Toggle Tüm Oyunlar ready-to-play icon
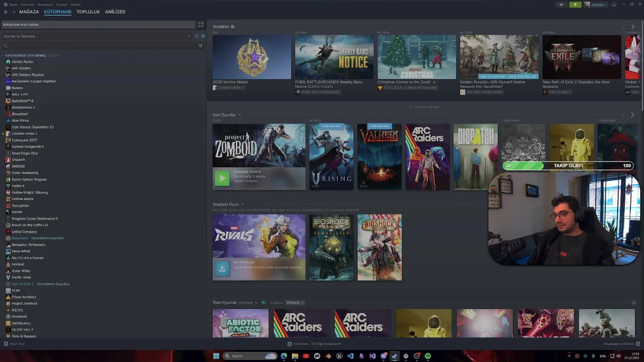The image size is (644, 362). (263, 303)
